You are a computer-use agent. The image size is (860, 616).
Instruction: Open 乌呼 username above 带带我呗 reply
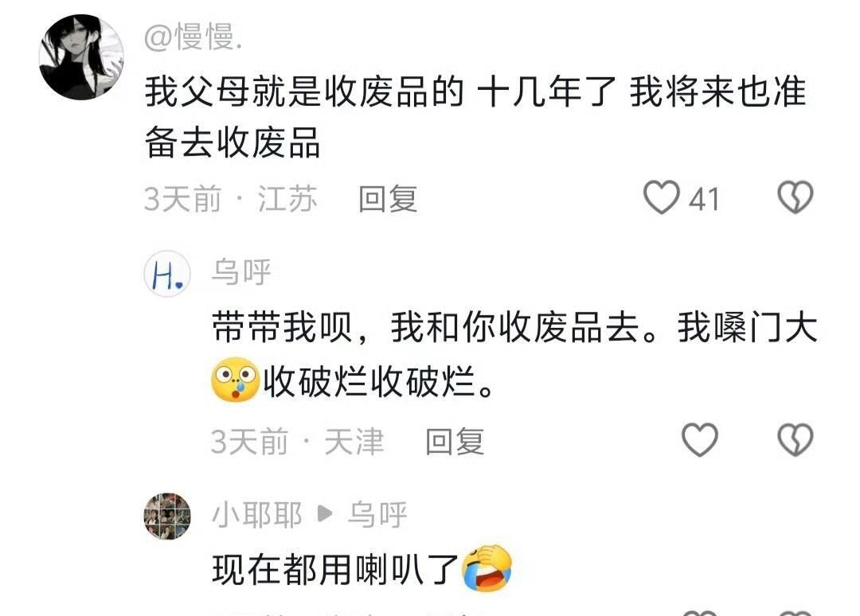tap(241, 272)
